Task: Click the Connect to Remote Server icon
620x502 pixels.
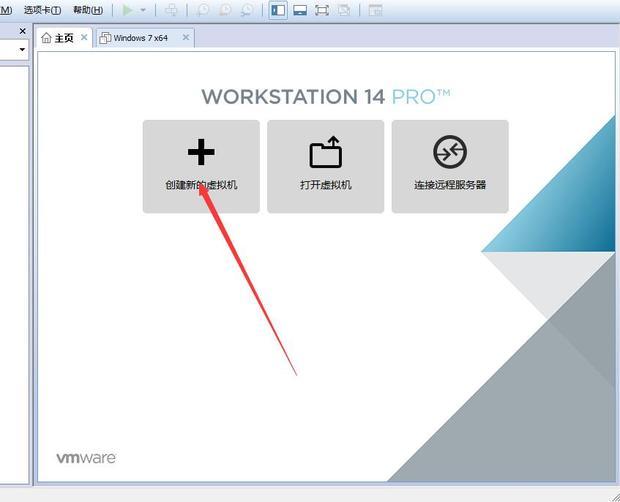Action: pyautogui.click(x=449, y=152)
